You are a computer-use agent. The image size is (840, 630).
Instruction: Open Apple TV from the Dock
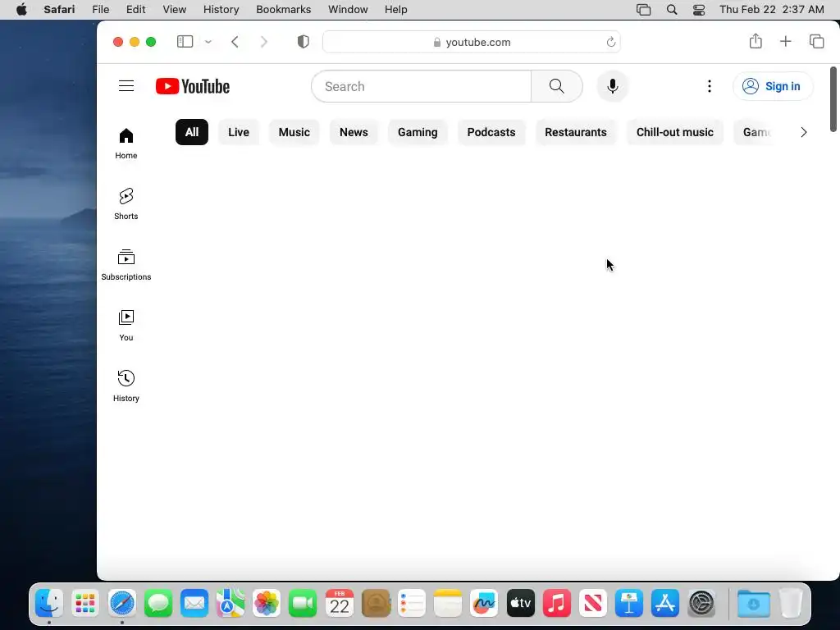click(x=520, y=603)
